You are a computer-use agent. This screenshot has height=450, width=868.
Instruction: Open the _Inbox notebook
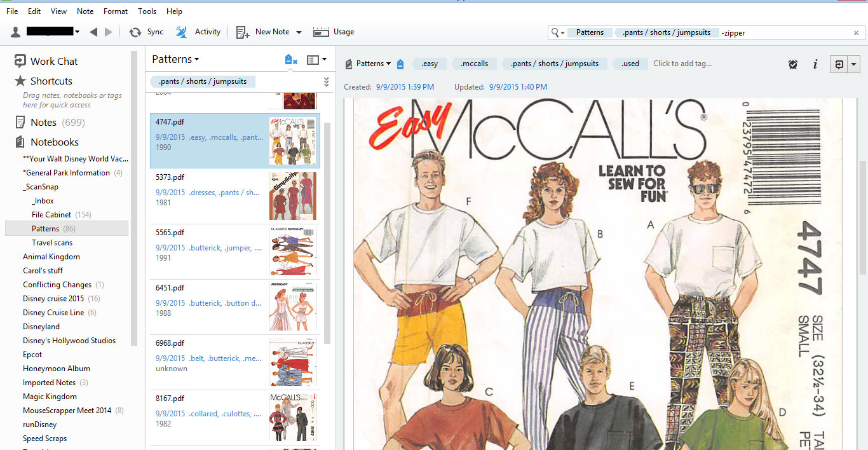click(x=43, y=201)
